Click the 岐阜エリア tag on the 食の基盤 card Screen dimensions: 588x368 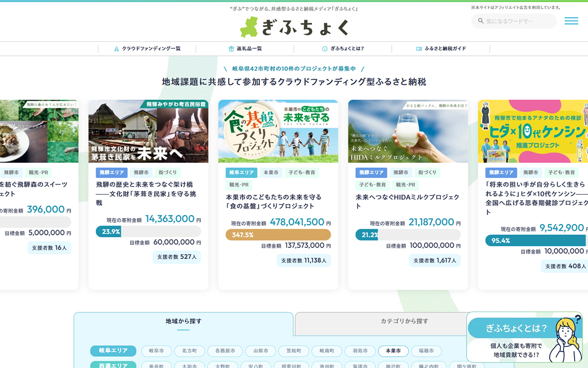(241, 173)
